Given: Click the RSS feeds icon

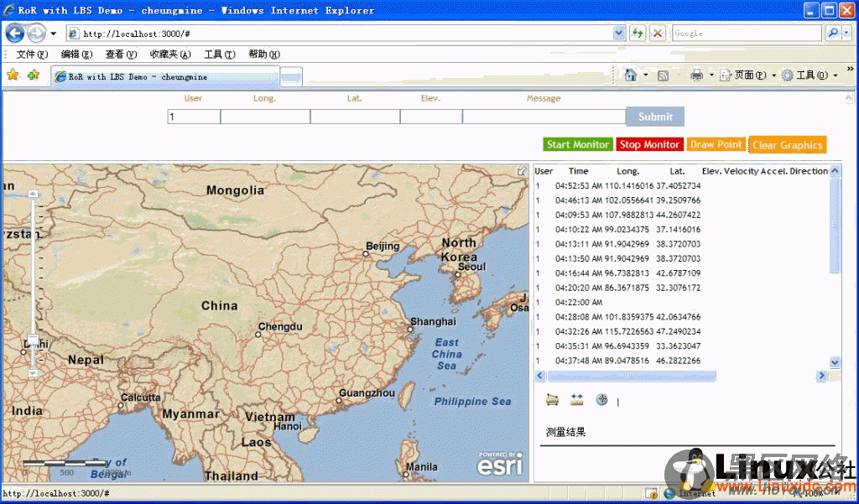Looking at the screenshot, I should pyautogui.click(x=663, y=75).
